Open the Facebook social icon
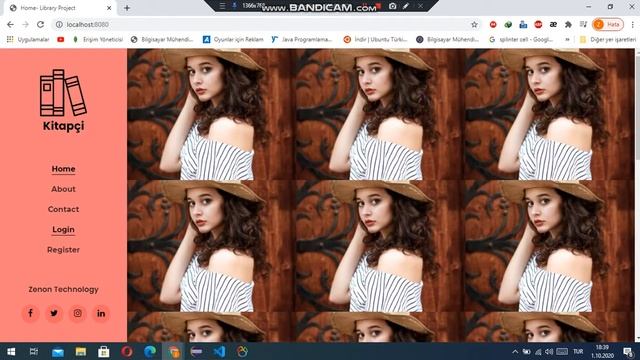This screenshot has height=360, width=640. (x=30, y=313)
